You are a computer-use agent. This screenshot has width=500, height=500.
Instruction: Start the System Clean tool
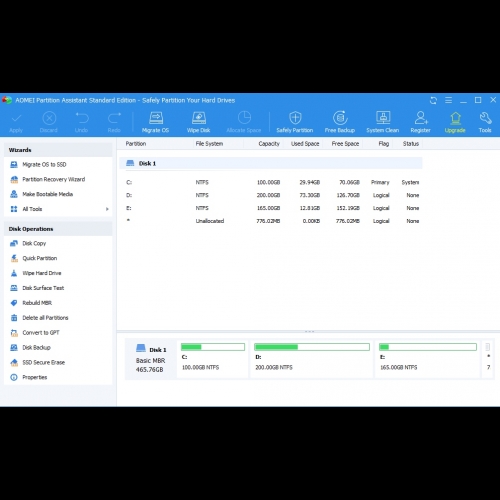[x=383, y=122]
